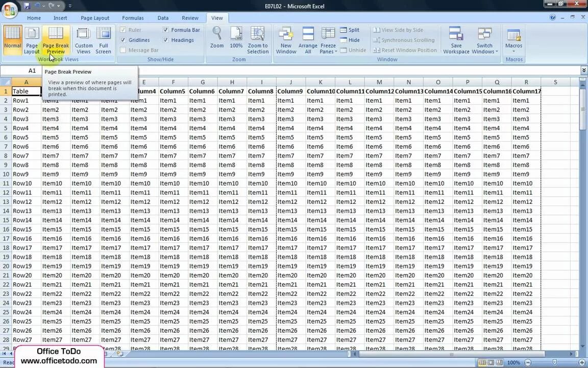Customize Quick Access Toolbar dropdown
This screenshot has height=368, width=588.
70,6
